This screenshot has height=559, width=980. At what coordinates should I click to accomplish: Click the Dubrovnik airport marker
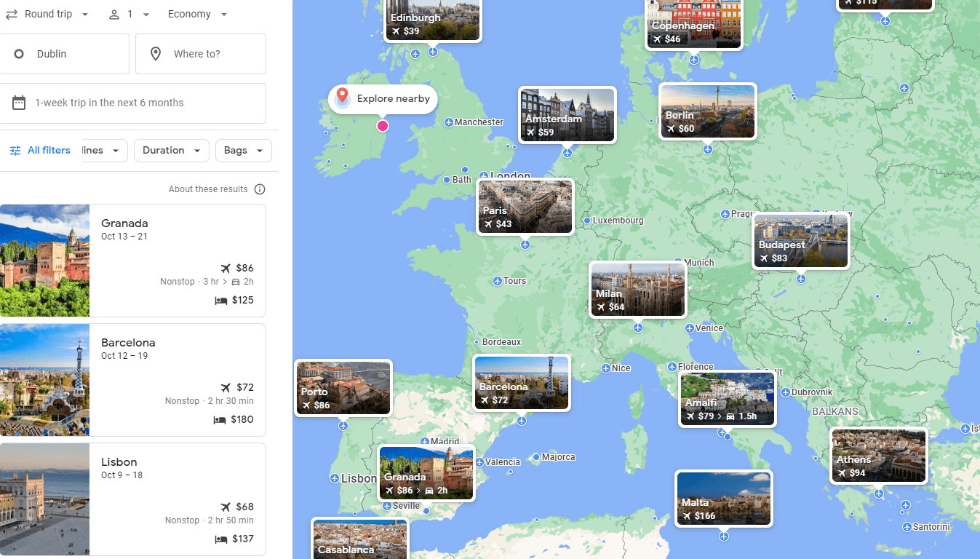point(786,392)
